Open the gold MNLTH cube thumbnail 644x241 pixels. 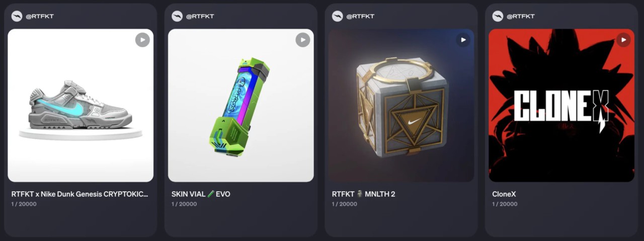pos(401,105)
